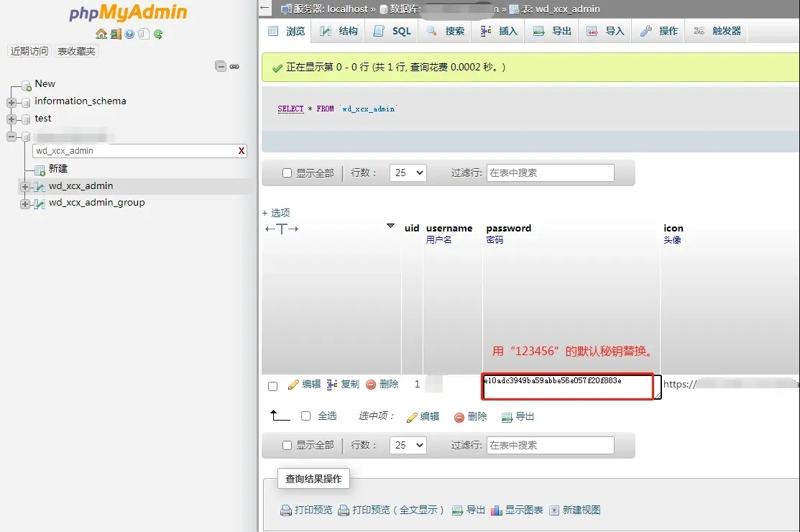Click the 打印预览 link
The height and width of the screenshot is (532, 800).
point(307,510)
